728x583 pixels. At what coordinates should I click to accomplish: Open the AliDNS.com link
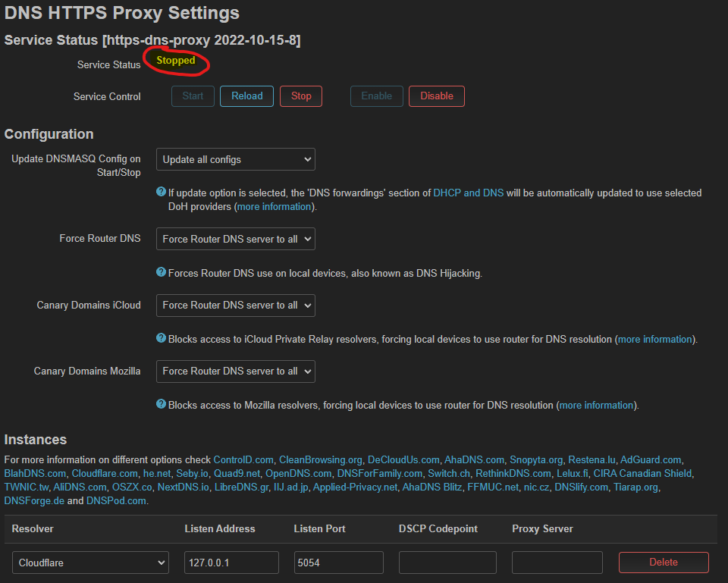tap(80, 487)
